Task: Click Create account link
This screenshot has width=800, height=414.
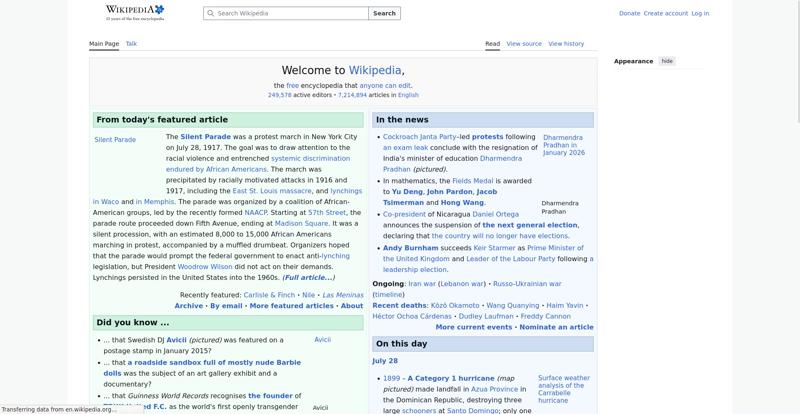Action: pyautogui.click(x=665, y=13)
